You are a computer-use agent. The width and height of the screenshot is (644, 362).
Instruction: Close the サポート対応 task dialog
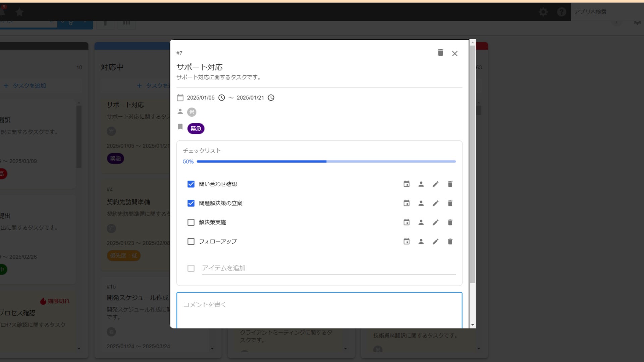coord(454,54)
